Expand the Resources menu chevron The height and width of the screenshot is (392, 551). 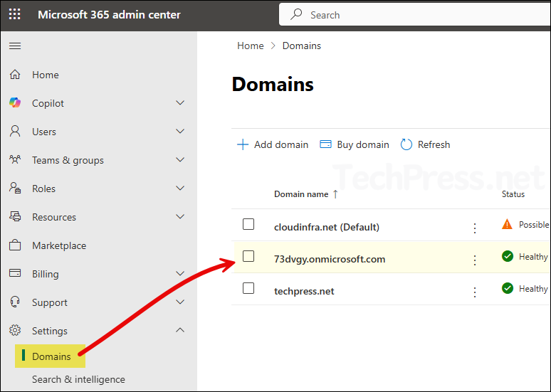(x=180, y=217)
